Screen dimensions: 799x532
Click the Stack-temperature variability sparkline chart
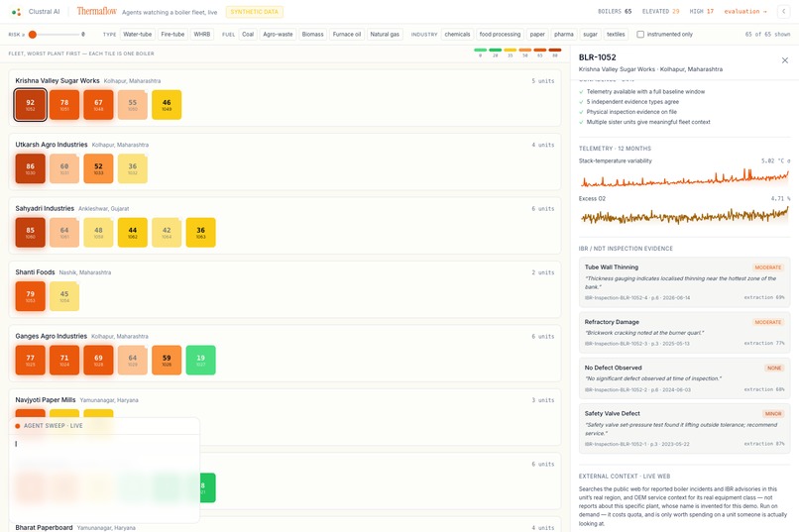point(684,178)
